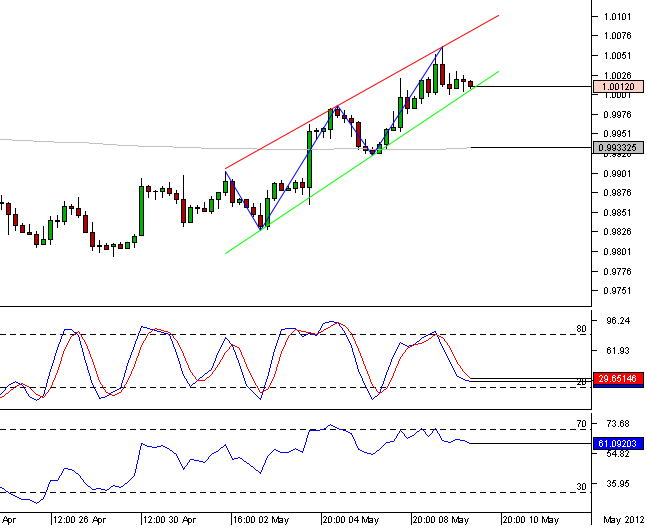
Task: Click the RSI 30 level label
Action: (x=581, y=487)
